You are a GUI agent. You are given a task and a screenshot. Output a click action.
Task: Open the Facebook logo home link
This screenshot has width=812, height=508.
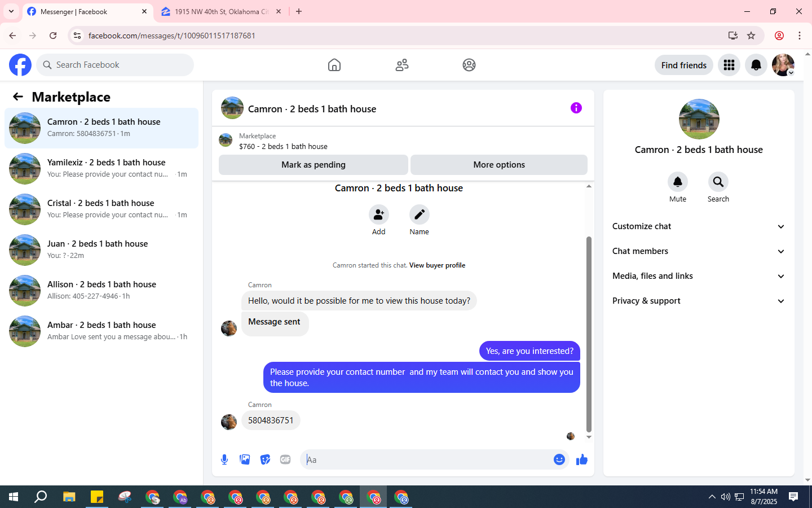(20, 65)
